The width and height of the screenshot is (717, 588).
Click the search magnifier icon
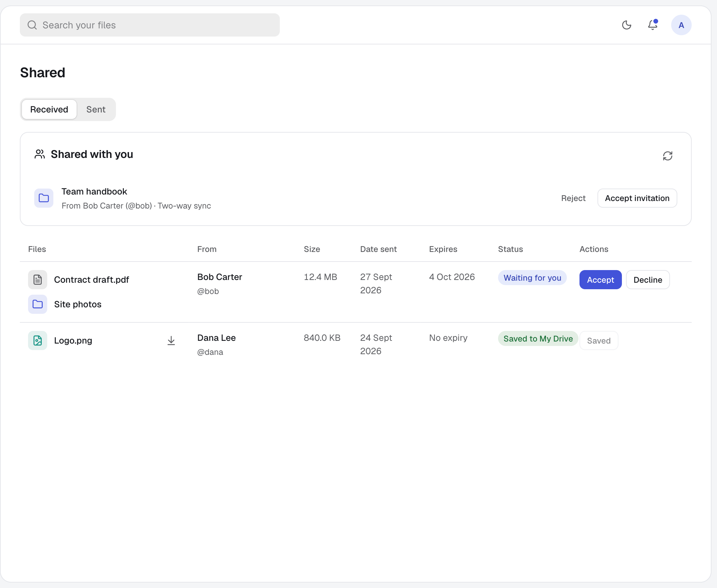tap(32, 25)
